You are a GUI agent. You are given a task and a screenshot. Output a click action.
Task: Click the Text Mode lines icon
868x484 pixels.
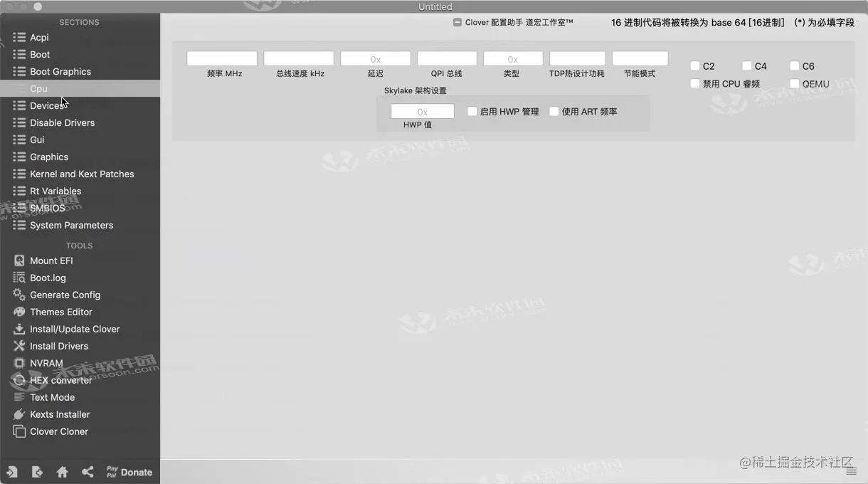click(x=19, y=397)
